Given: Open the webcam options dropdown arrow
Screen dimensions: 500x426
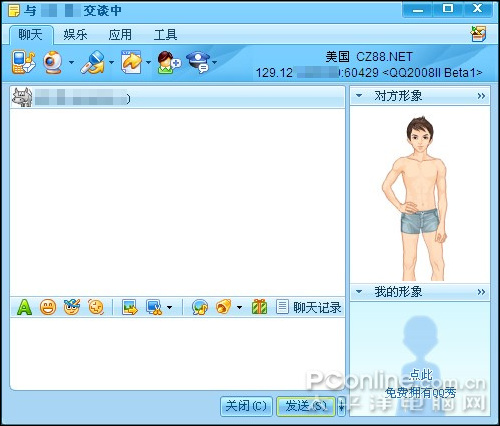Looking at the screenshot, I should (71, 62).
